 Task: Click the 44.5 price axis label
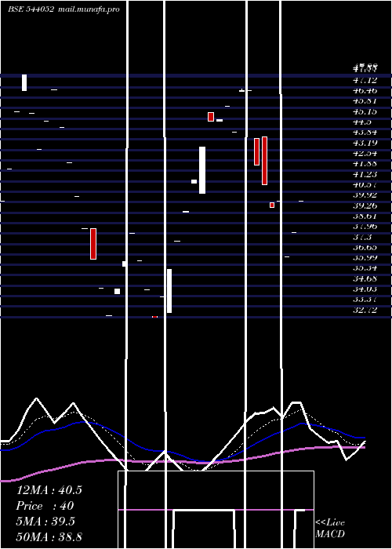[362, 122]
